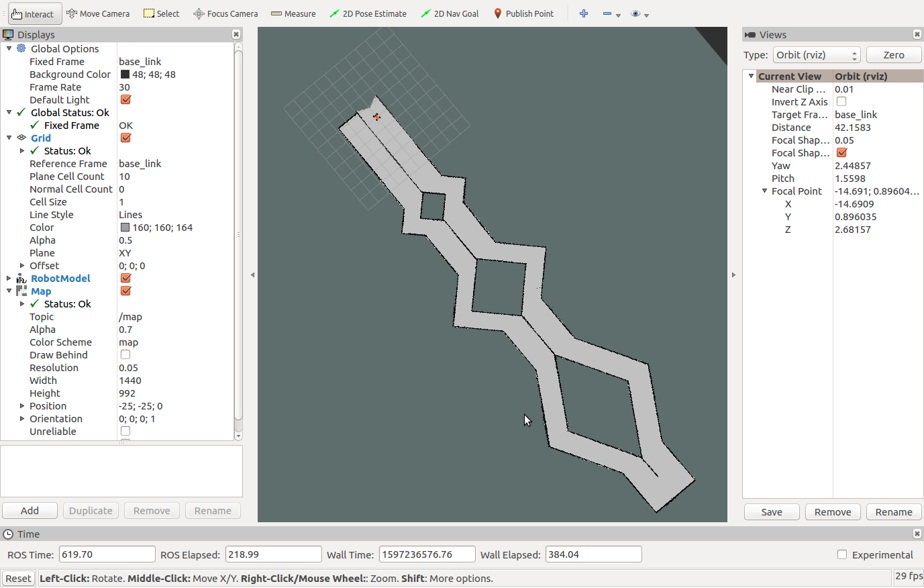
Task: Collapse the Focal Point property
Action: (x=764, y=191)
